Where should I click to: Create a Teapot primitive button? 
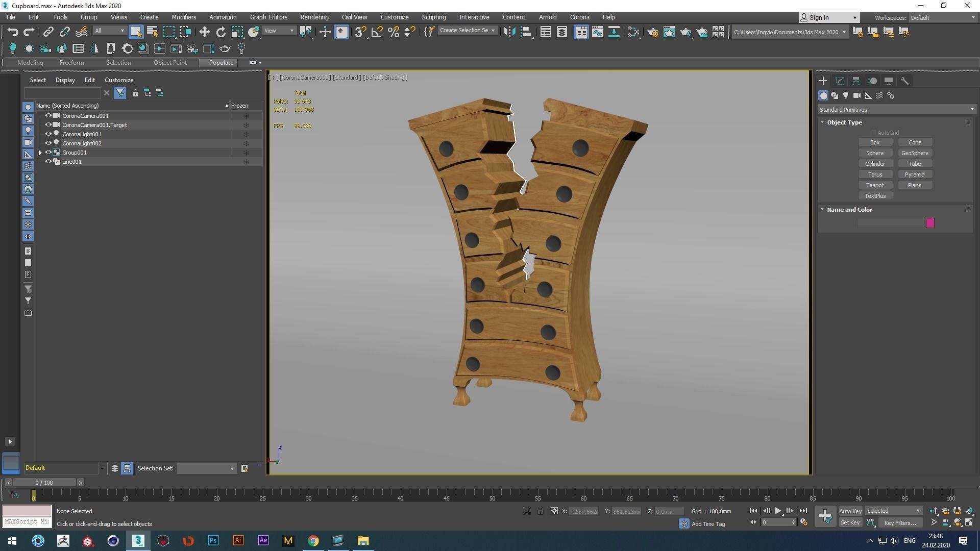pos(875,185)
